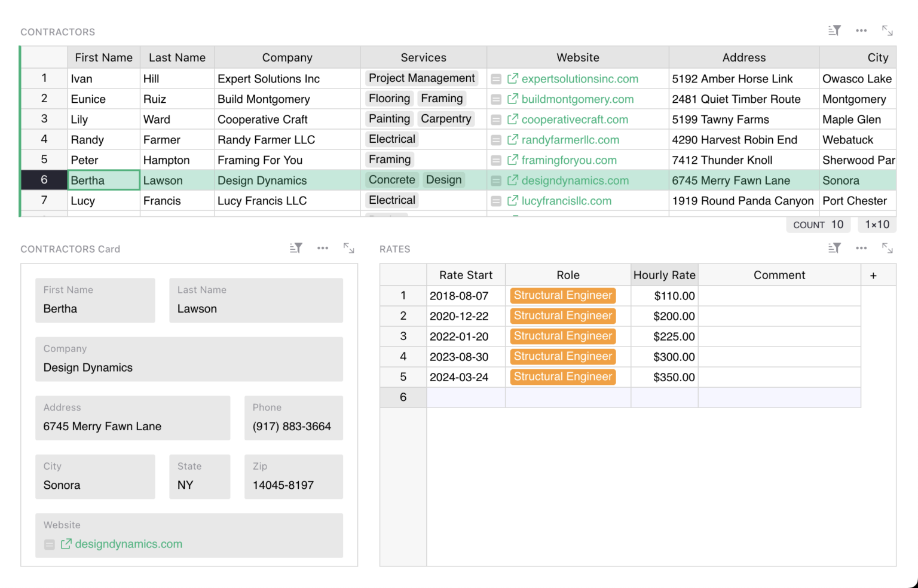Click the external link icon next to lucyfrancisllc.com
Image resolution: width=918 pixels, height=588 pixels.
[512, 201]
